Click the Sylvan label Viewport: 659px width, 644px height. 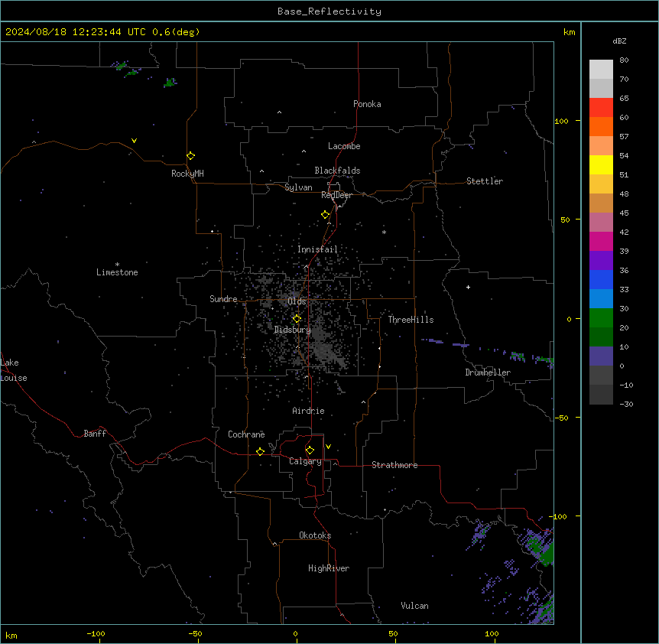(x=298, y=187)
